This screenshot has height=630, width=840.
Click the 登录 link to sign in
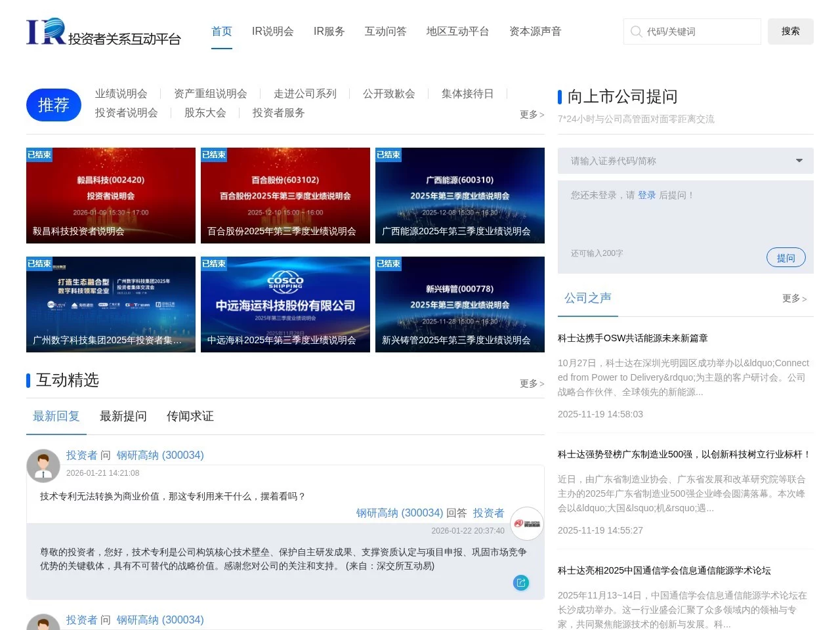tap(647, 195)
